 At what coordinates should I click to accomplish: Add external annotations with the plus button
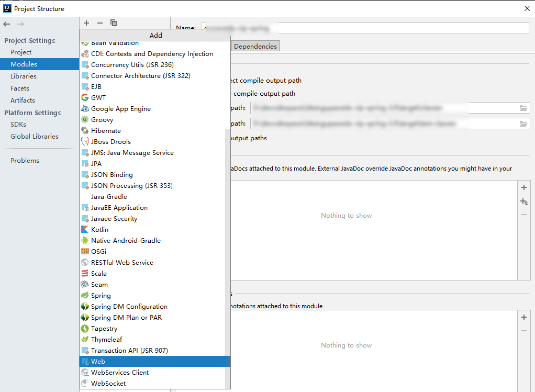[x=524, y=317]
